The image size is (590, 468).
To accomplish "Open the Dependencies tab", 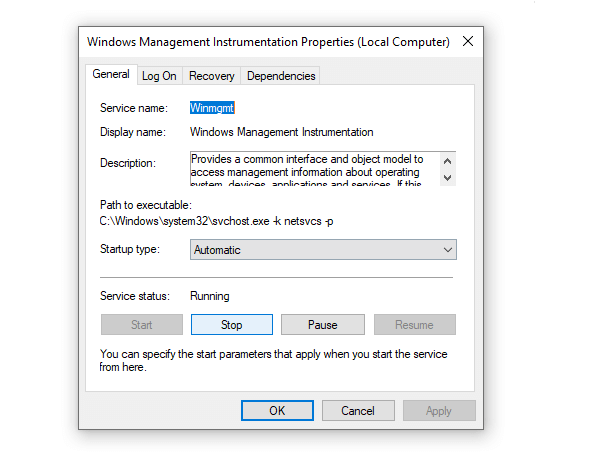I will tap(281, 76).
